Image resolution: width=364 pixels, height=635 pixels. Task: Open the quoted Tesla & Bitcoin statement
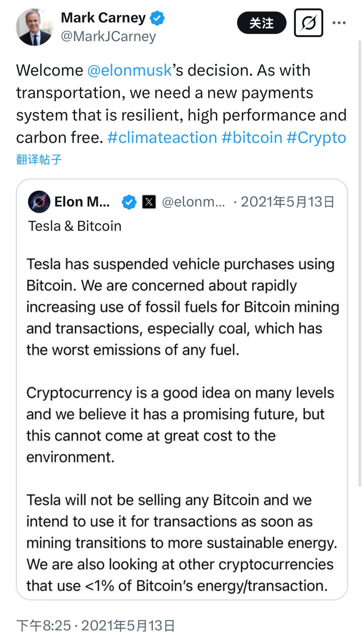click(x=181, y=415)
